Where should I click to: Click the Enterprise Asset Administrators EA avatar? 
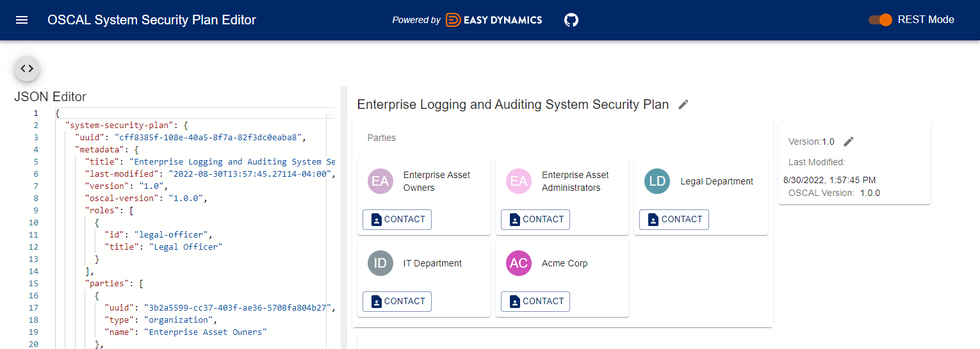pos(519,181)
